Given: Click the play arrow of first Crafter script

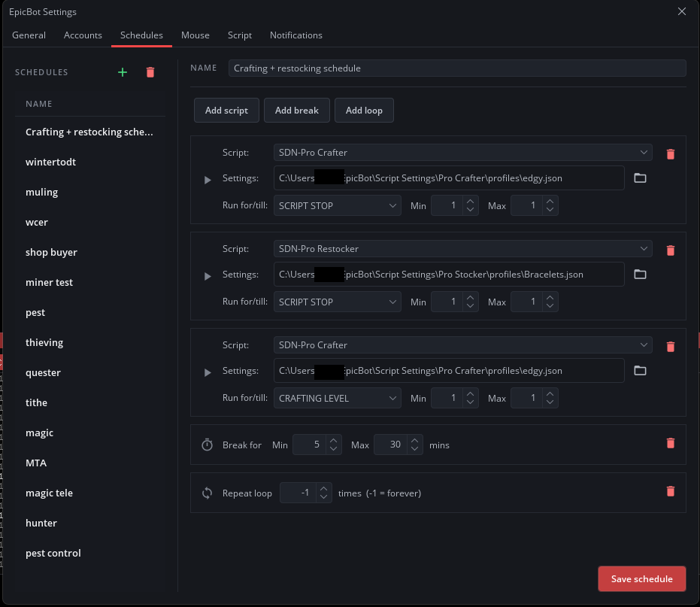Looking at the screenshot, I should [x=208, y=180].
